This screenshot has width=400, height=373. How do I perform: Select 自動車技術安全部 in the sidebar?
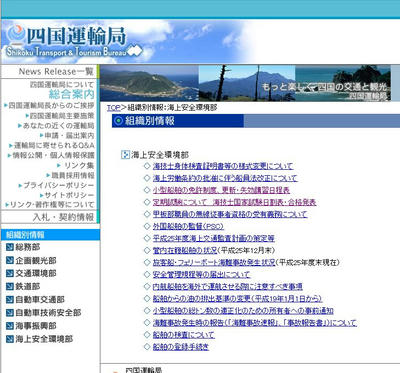click(48, 313)
